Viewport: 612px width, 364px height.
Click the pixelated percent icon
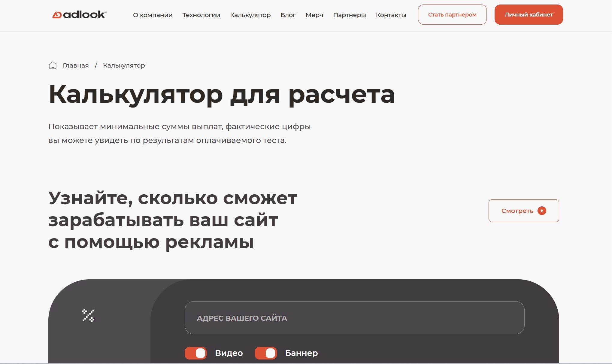[x=88, y=315]
